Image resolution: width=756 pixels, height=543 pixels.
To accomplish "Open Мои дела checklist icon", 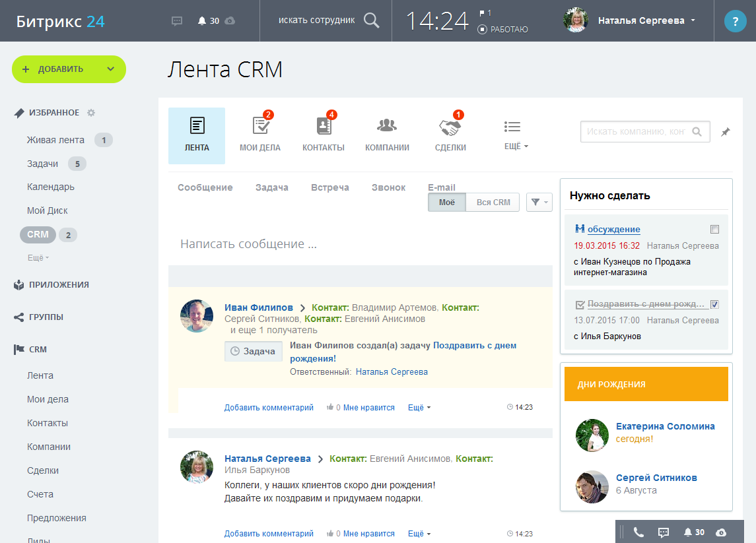I will 259,127.
